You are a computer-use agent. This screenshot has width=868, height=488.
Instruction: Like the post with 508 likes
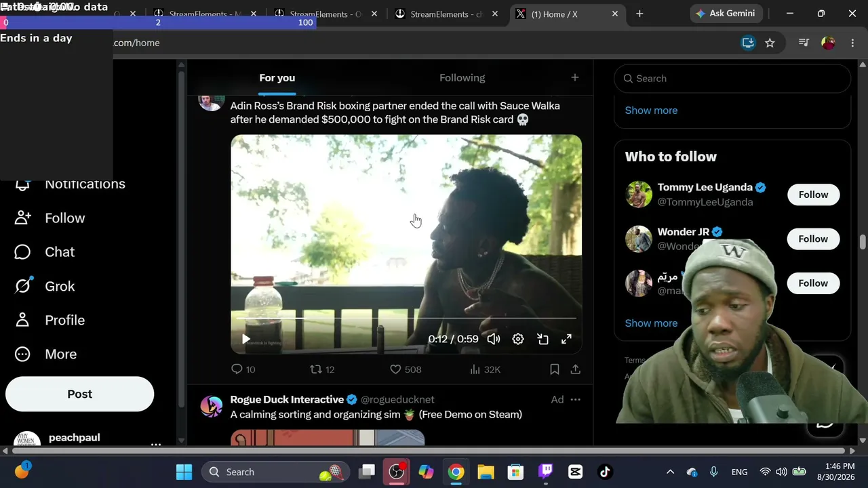tap(406, 369)
